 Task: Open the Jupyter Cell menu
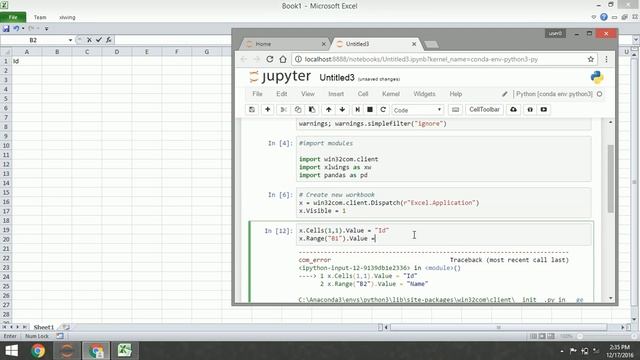click(x=363, y=94)
